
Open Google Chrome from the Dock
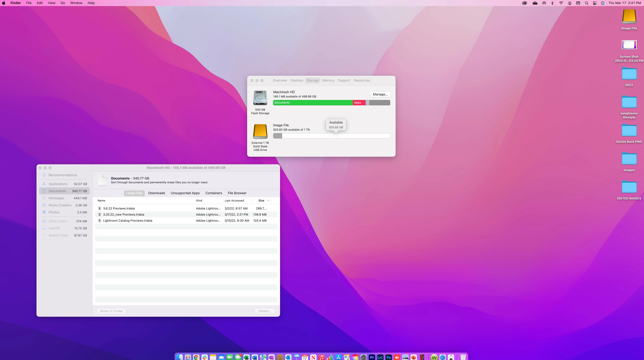click(x=196, y=357)
